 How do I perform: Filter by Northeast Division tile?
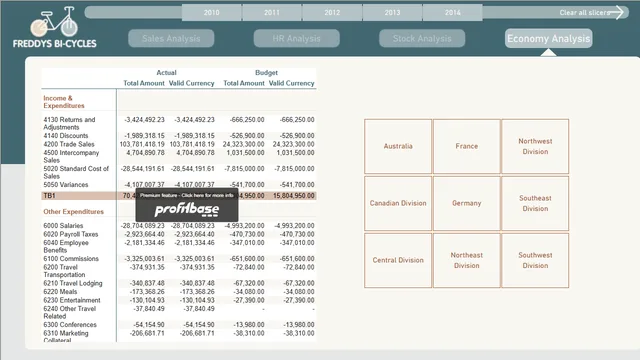pos(467,260)
